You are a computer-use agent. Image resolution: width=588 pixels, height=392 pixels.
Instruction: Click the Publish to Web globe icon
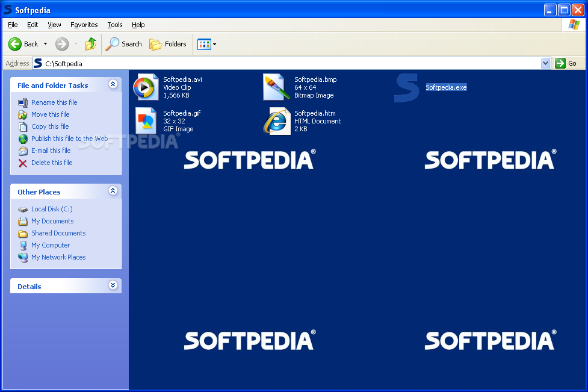[23, 139]
